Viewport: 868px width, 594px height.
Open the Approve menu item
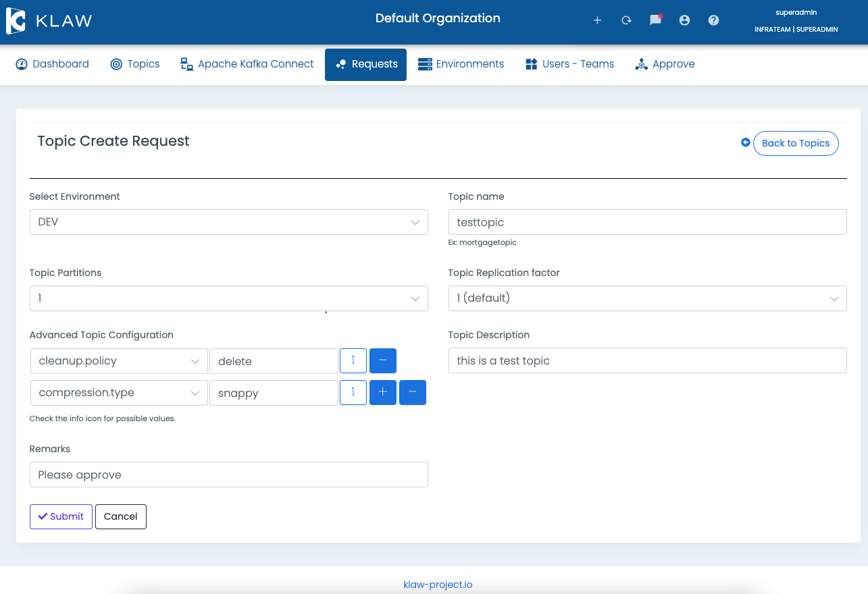(665, 64)
